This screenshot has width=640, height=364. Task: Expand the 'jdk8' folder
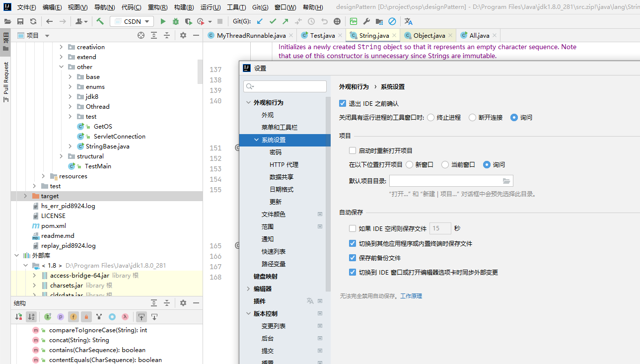point(71,96)
